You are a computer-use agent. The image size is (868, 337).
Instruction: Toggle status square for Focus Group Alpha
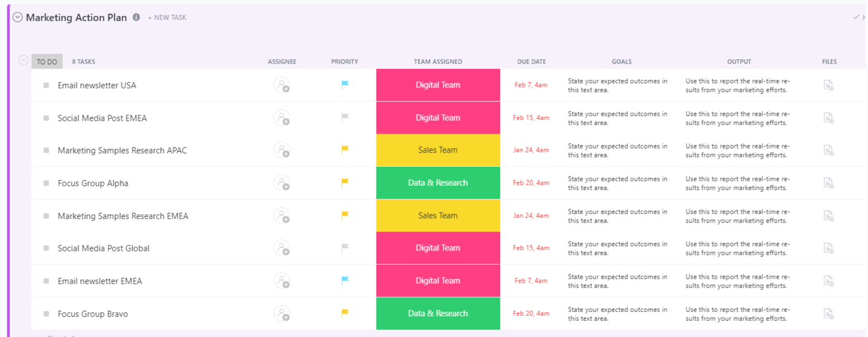point(46,183)
